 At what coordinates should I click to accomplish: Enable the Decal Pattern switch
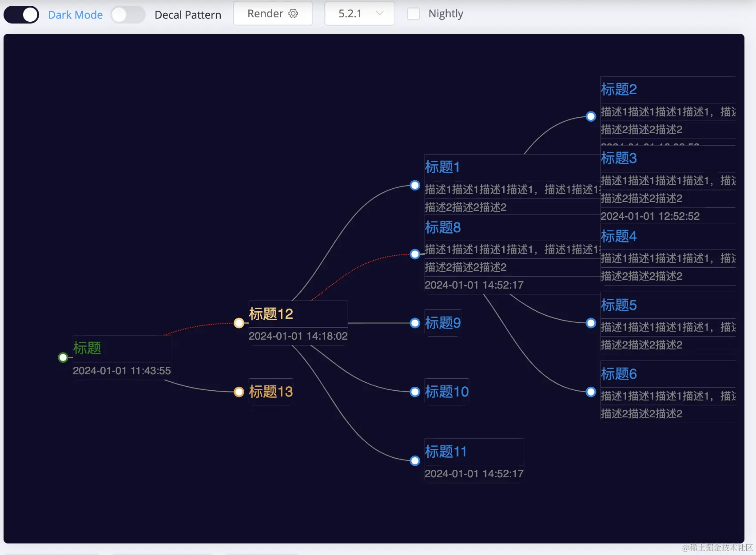[128, 14]
